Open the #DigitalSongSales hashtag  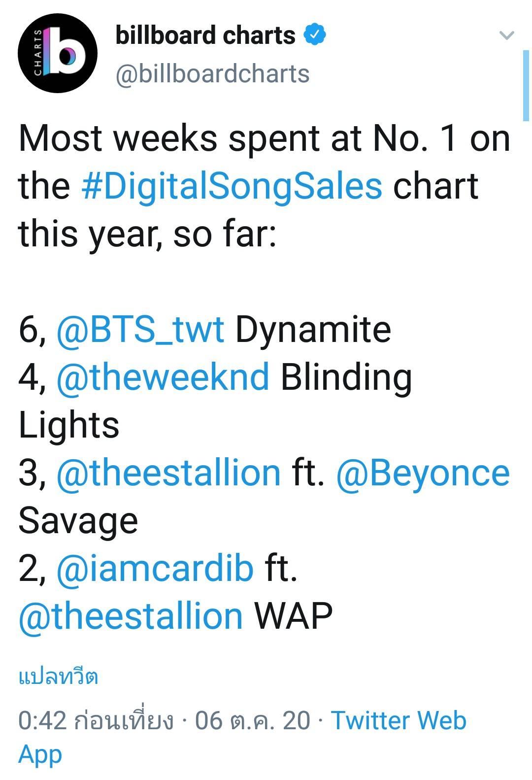tap(232, 186)
